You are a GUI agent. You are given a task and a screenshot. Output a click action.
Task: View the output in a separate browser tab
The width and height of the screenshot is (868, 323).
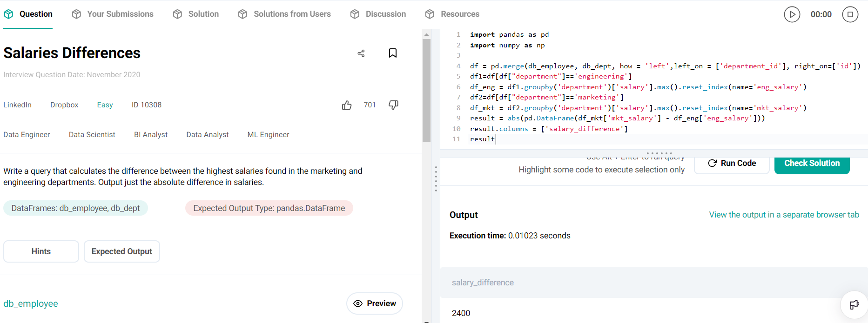[784, 215]
